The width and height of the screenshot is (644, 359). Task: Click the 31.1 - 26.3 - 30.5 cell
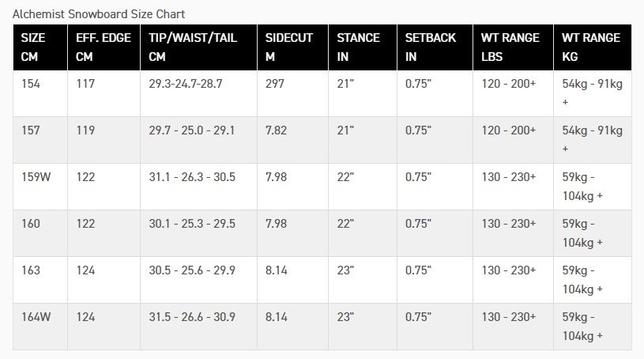(199, 187)
